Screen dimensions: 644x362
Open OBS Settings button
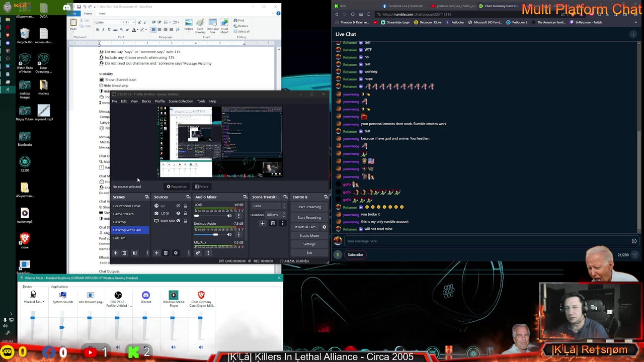tap(309, 244)
